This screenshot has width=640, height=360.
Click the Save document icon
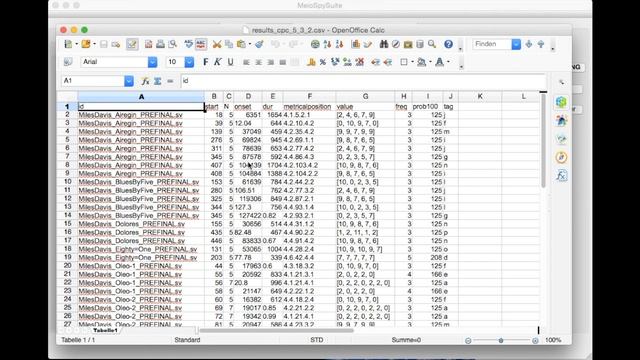(x=104, y=44)
